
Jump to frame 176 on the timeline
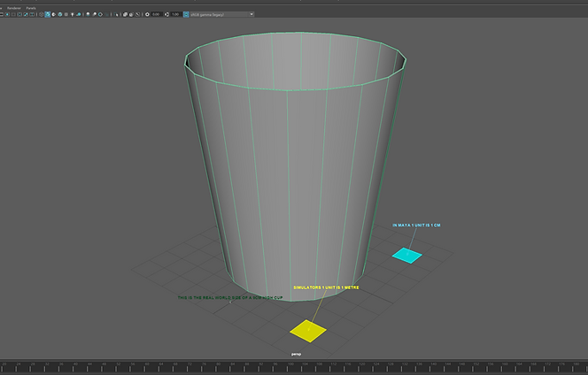pos(562,364)
